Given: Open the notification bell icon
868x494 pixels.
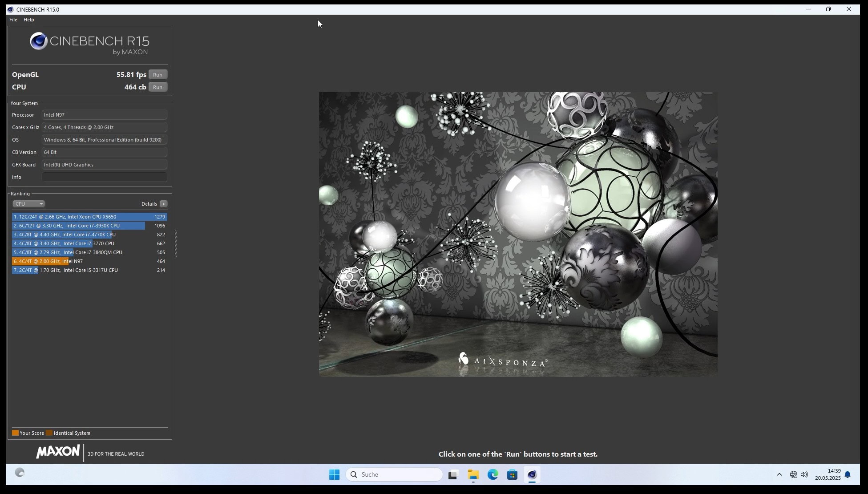Looking at the screenshot, I should point(848,475).
